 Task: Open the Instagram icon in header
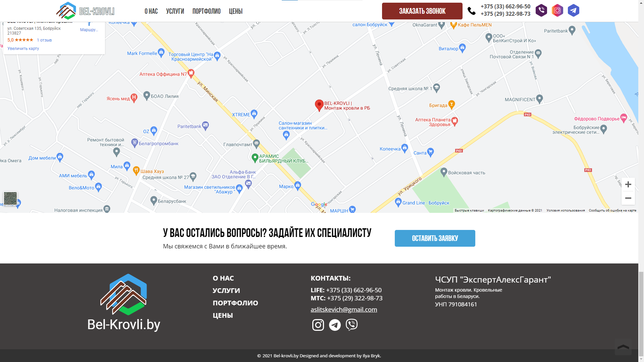[x=557, y=11]
